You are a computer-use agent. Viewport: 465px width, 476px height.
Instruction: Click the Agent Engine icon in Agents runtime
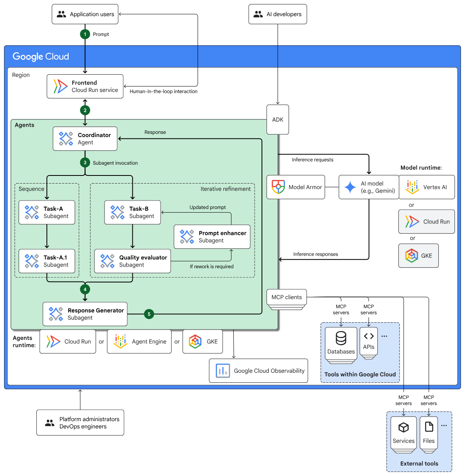(x=119, y=341)
